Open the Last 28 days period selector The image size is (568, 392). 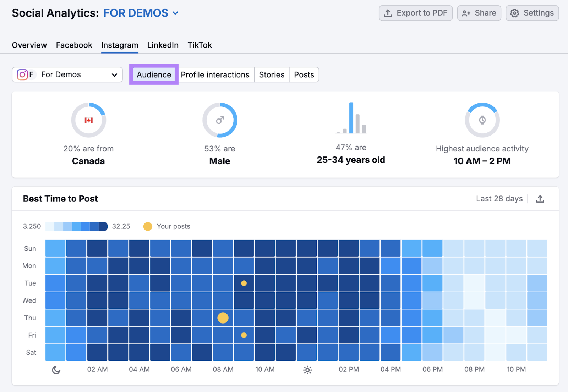pyautogui.click(x=499, y=199)
